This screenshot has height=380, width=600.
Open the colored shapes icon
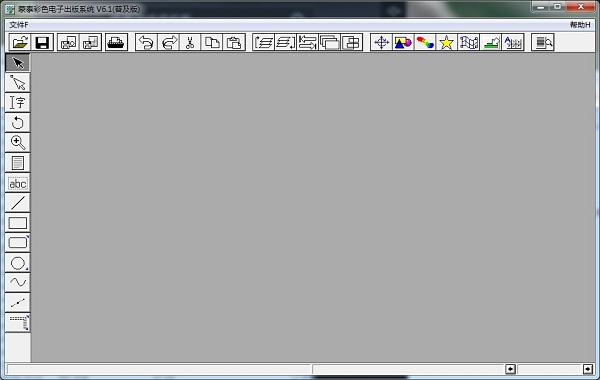pos(403,42)
